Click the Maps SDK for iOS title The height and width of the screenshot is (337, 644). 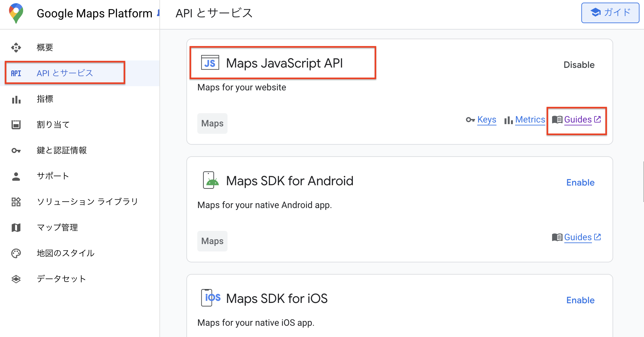pos(277,298)
